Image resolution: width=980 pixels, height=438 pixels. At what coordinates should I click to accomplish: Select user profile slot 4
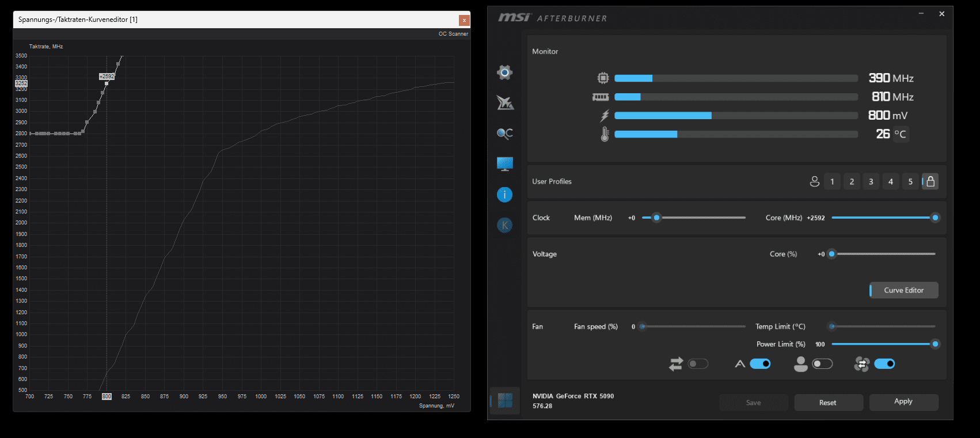[891, 181]
